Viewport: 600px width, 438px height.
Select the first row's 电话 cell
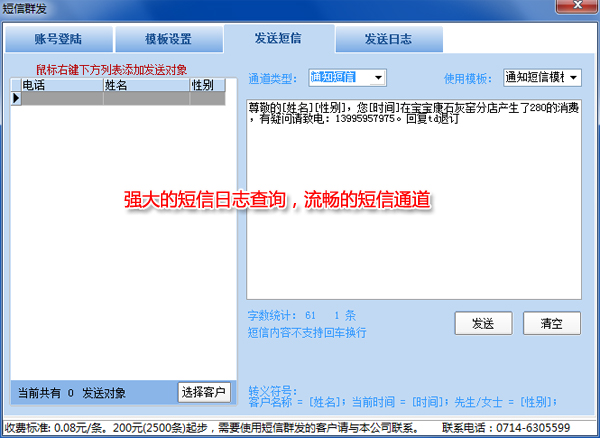(x=61, y=99)
